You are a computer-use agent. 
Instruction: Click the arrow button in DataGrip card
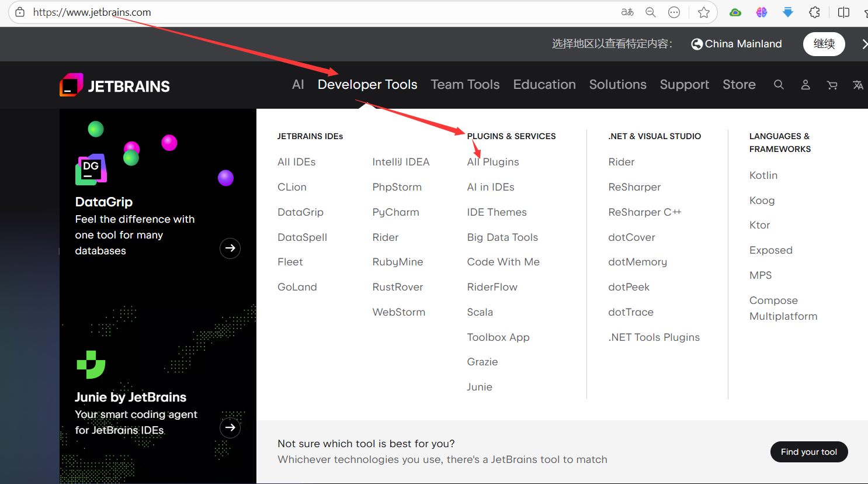(230, 248)
